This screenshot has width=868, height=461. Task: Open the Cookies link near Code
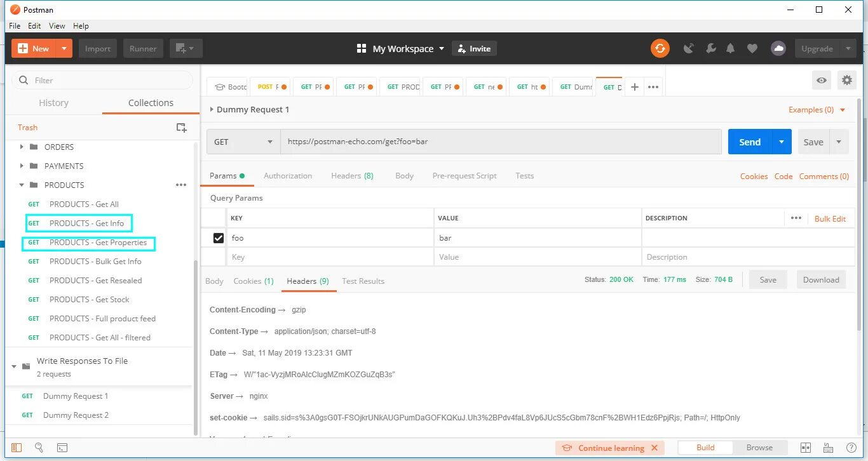(754, 177)
